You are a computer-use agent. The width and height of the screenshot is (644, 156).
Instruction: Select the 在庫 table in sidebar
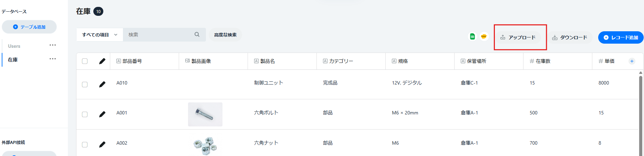[x=13, y=60]
